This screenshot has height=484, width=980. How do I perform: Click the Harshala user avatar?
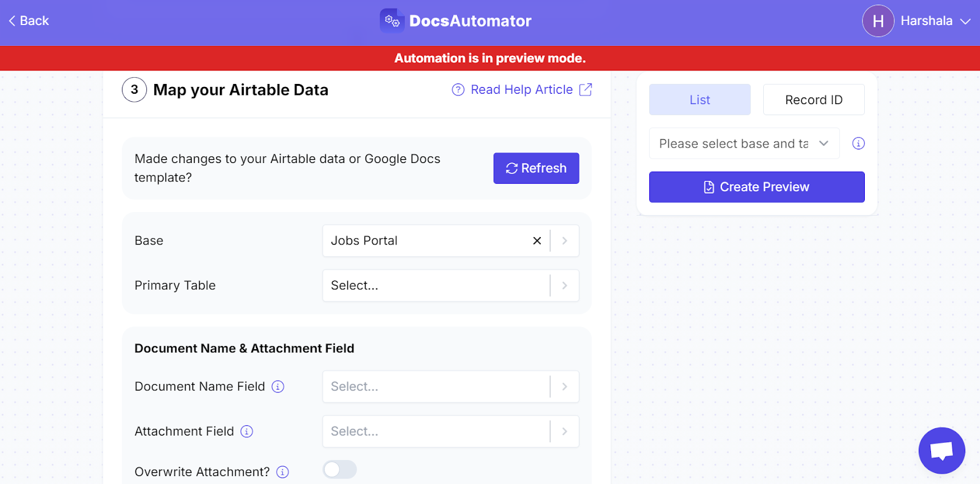tap(878, 21)
